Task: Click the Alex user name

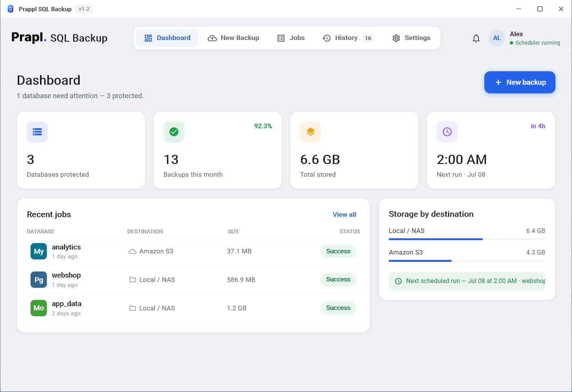Action: (516, 34)
